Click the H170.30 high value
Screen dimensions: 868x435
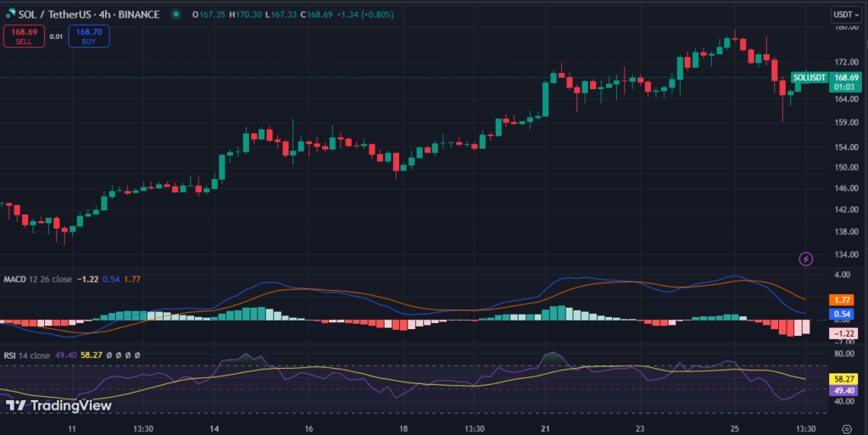pos(245,14)
